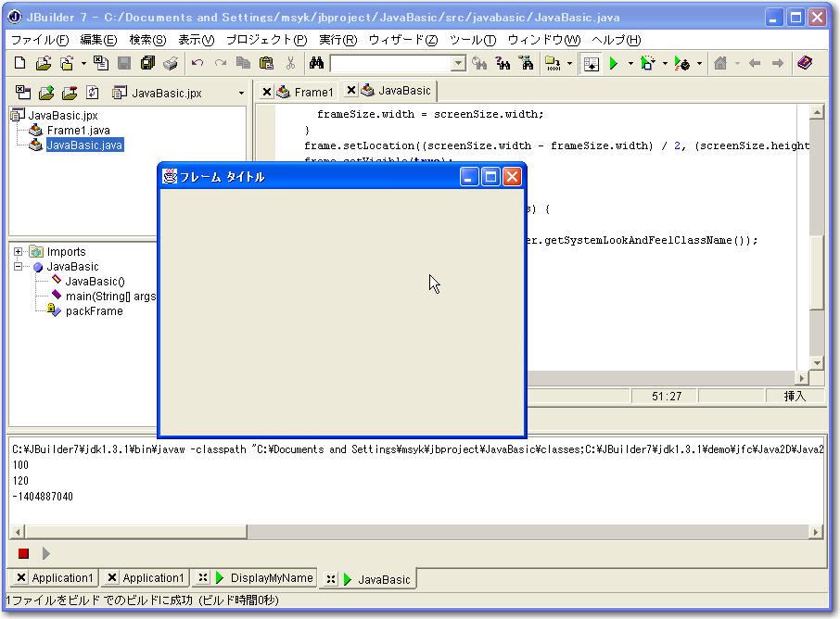Select the DisplayMyName message tab
This screenshot has width=840, height=619.
point(272,578)
